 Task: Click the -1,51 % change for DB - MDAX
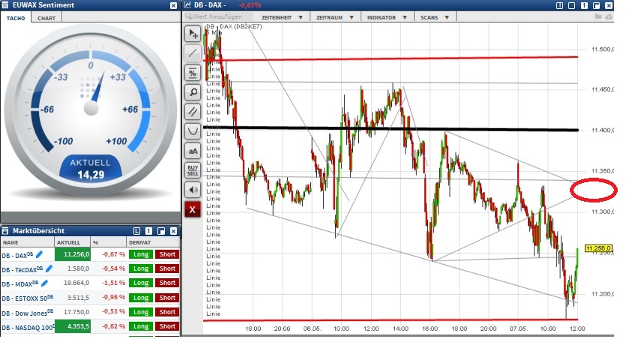coord(114,283)
